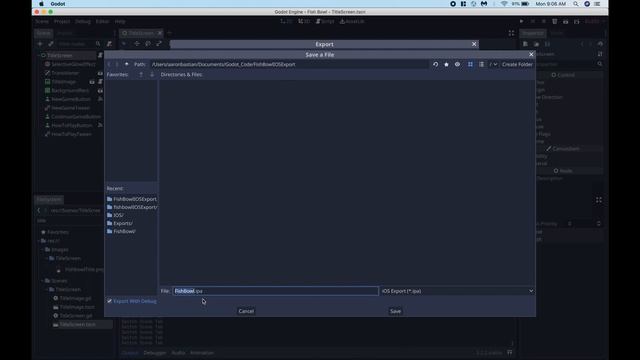Open Notification Center in the menu bar
Screen dimensions: 640x360
[597, 4]
